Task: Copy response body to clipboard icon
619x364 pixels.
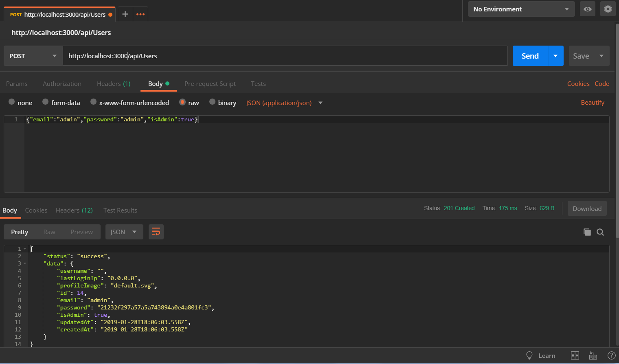Action: coord(587,232)
